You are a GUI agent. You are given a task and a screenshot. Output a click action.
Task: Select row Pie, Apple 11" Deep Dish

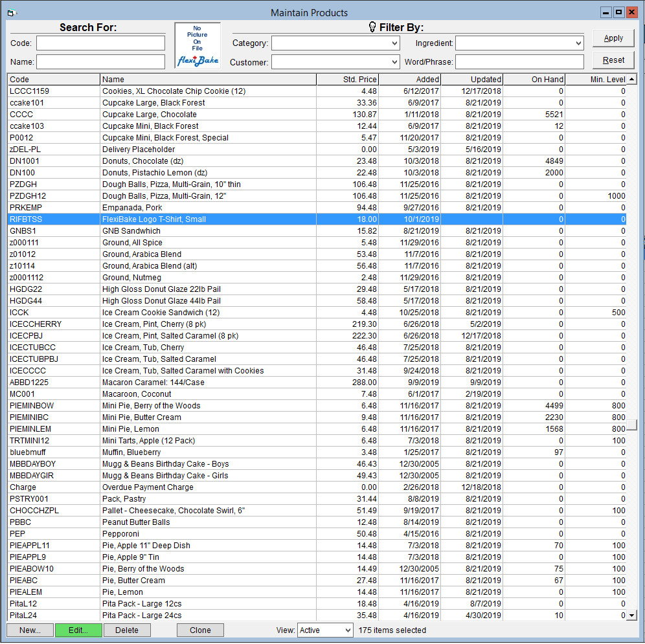click(317, 546)
